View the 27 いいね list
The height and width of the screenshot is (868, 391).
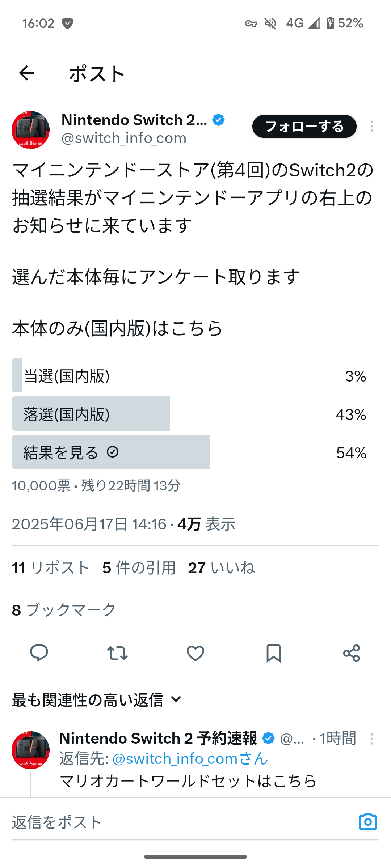[x=221, y=568]
